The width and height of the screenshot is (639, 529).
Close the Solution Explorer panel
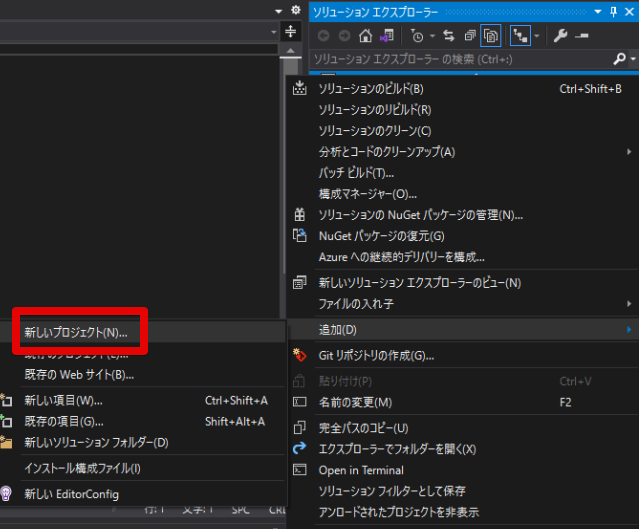(629, 12)
